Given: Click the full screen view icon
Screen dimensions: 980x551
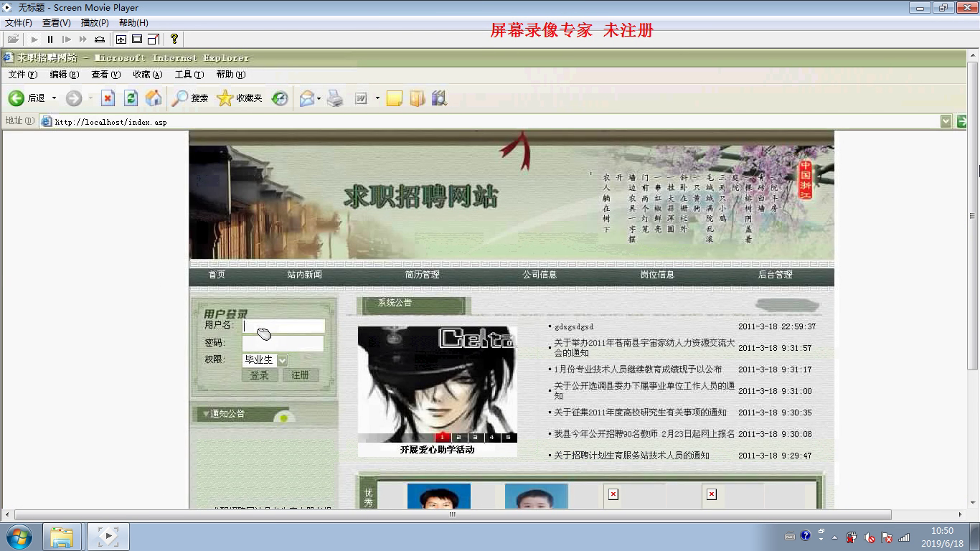Looking at the screenshot, I should (x=137, y=39).
